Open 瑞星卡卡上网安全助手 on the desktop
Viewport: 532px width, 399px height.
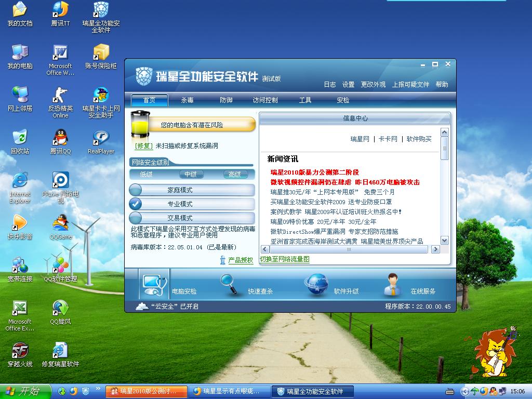pyautogui.click(x=101, y=102)
